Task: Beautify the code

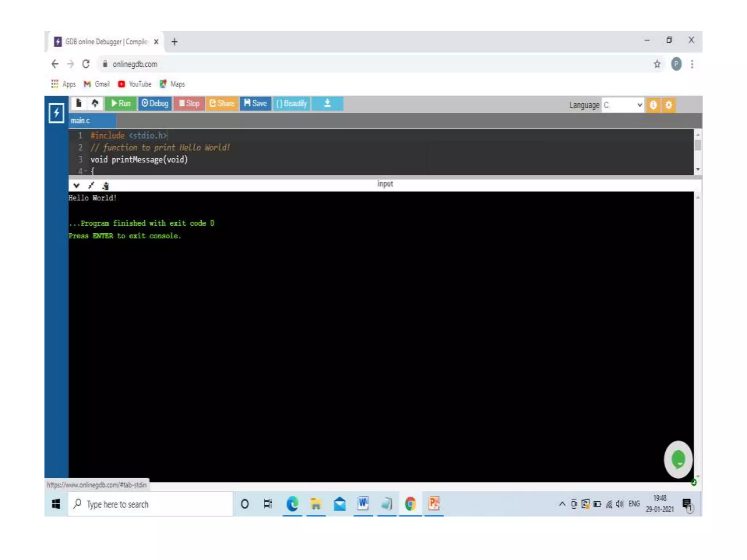Action: [291, 104]
